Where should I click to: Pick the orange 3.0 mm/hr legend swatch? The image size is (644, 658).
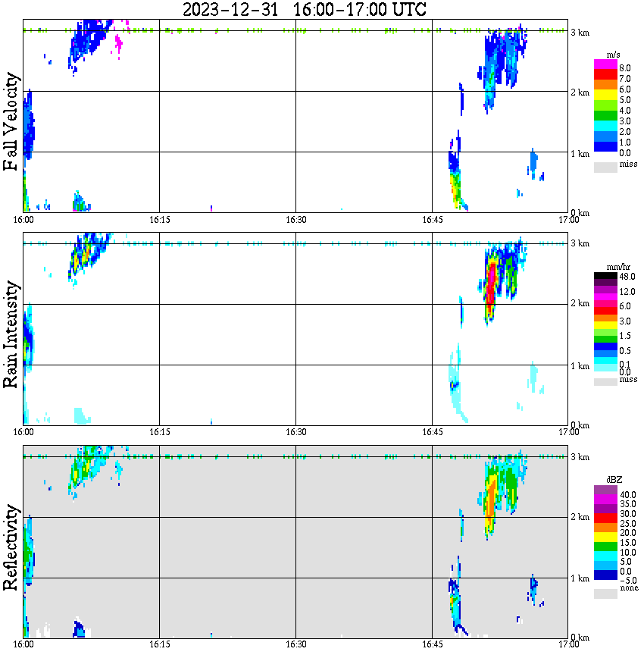point(605,318)
